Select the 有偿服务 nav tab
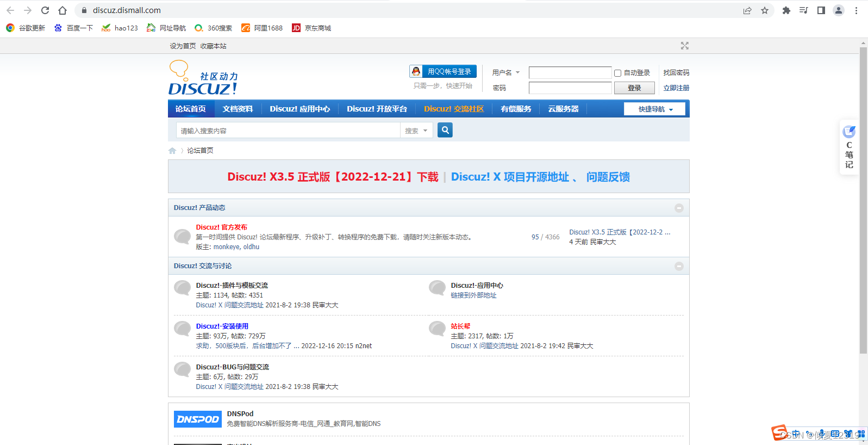This screenshot has width=868, height=445. coord(516,109)
